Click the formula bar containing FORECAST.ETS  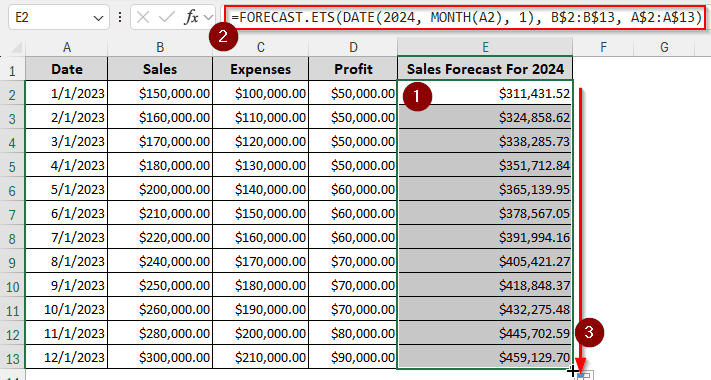tap(466, 17)
